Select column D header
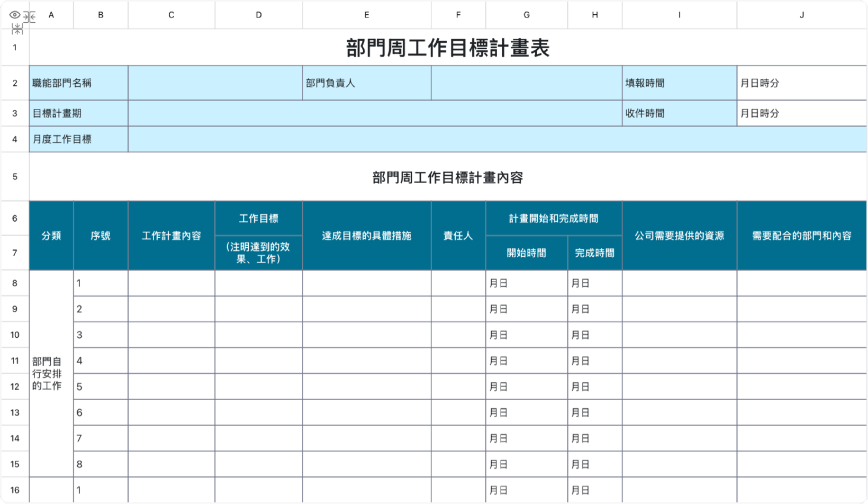 pyautogui.click(x=259, y=15)
